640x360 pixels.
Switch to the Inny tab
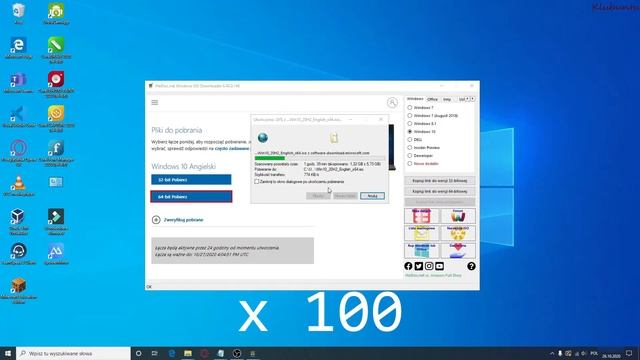point(447,99)
